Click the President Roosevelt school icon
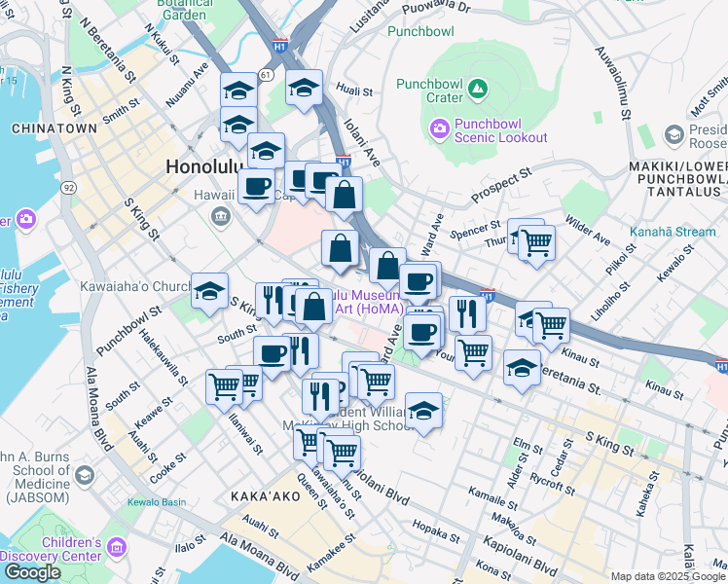 (674, 134)
